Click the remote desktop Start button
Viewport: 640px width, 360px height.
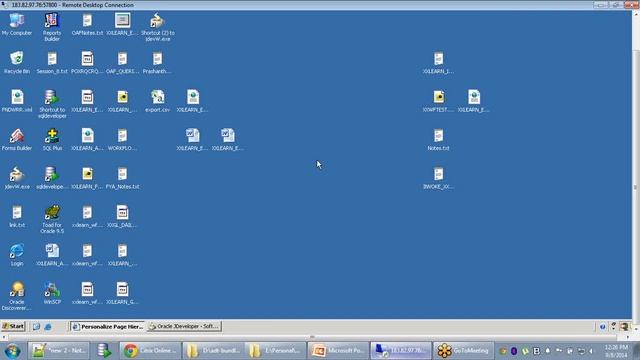tap(13, 326)
